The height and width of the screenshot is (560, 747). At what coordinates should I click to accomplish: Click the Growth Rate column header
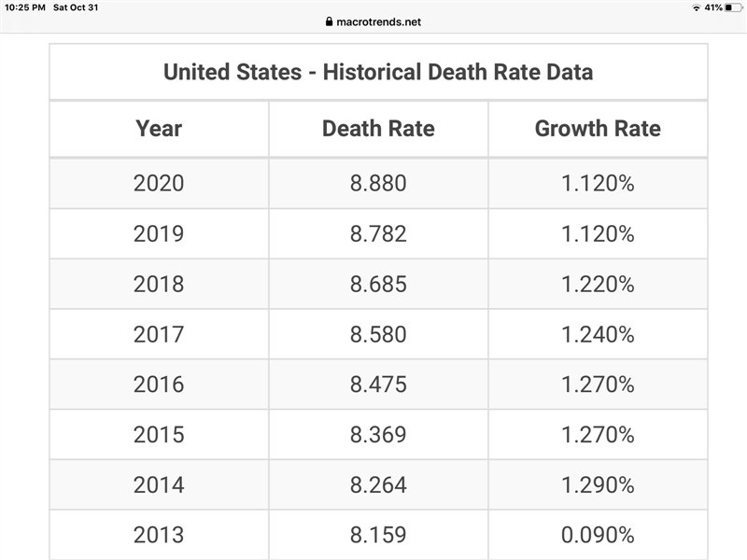pyautogui.click(x=598, y=129)
